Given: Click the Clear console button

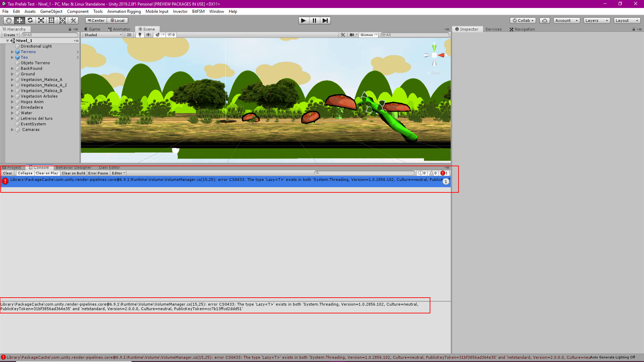Looking at the screenshot, I should (x=8, y=173).
